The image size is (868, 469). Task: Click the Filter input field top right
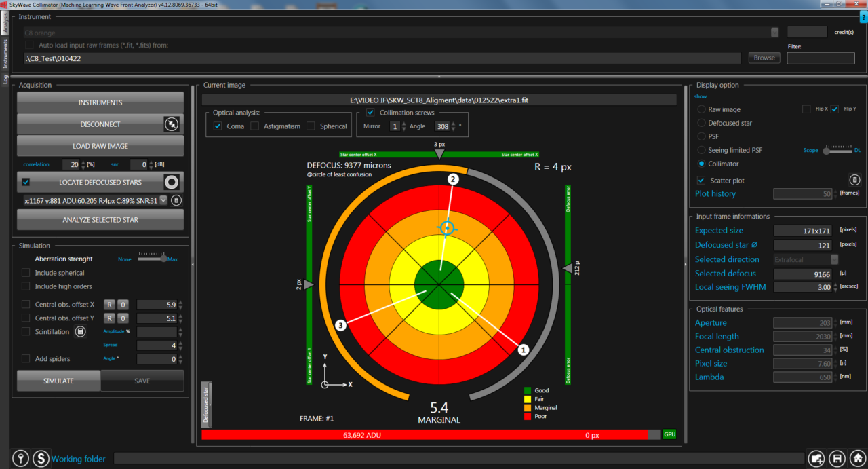coord(820,58)
